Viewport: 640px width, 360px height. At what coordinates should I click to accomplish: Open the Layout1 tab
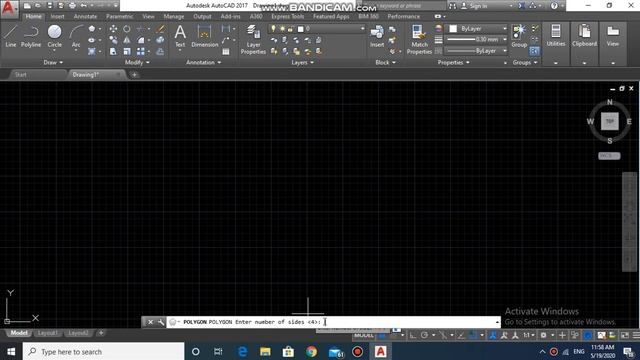pos(48,333)
